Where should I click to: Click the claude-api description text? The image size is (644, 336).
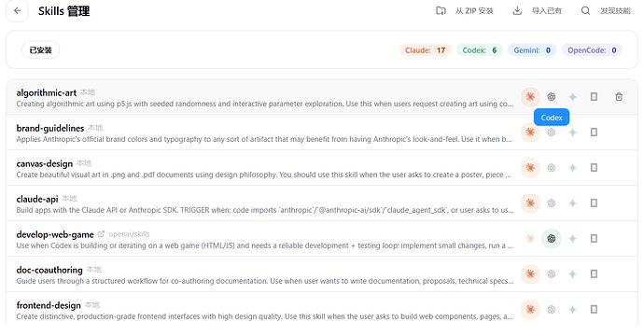click(264, 210)
